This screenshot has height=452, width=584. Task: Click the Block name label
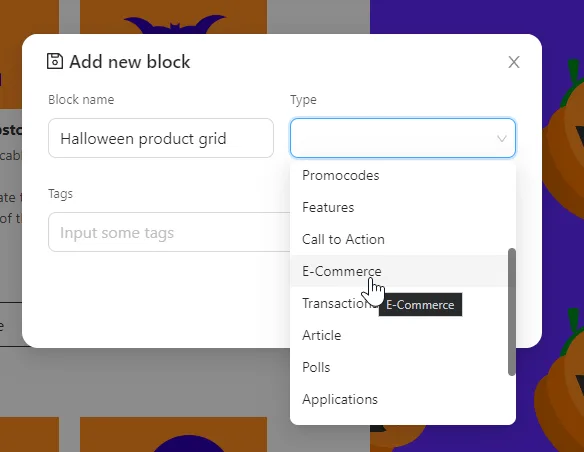pos(81,100)
